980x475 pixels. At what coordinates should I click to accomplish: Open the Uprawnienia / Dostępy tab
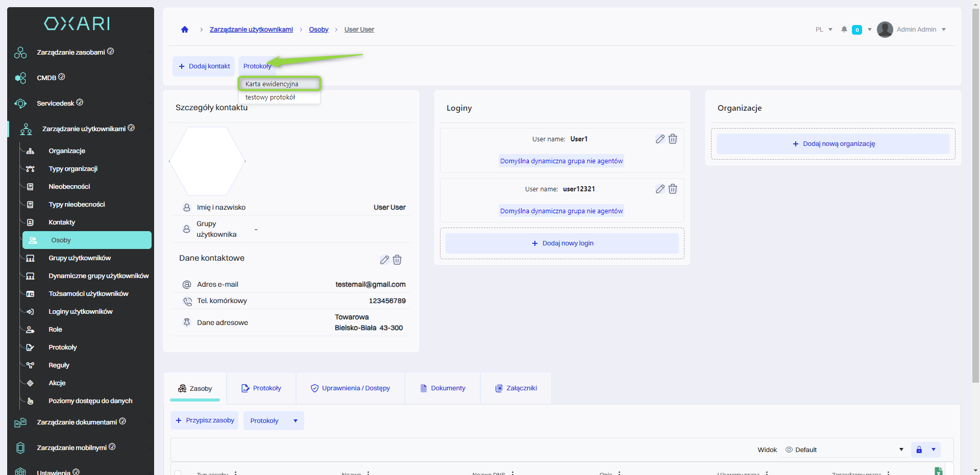pos(350,388)
